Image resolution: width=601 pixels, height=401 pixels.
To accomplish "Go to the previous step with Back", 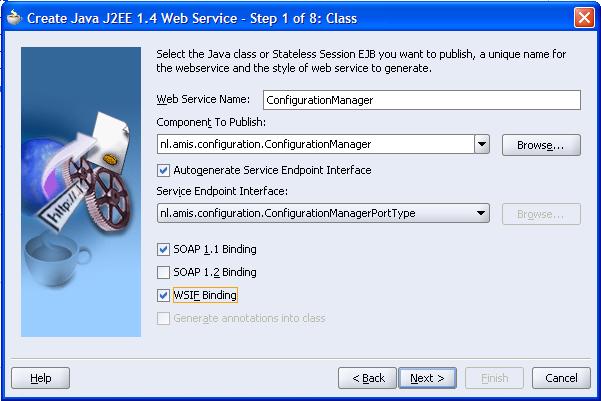I will 367,378.
